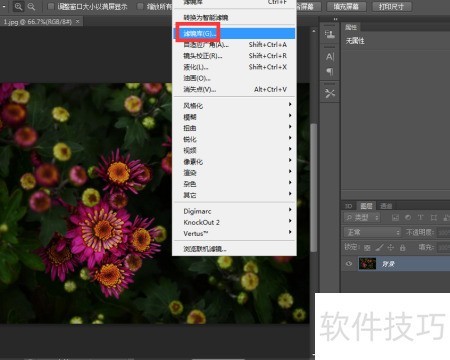Select the background layer thumbnail
450x360 pixels.
(x=367, y=264)
